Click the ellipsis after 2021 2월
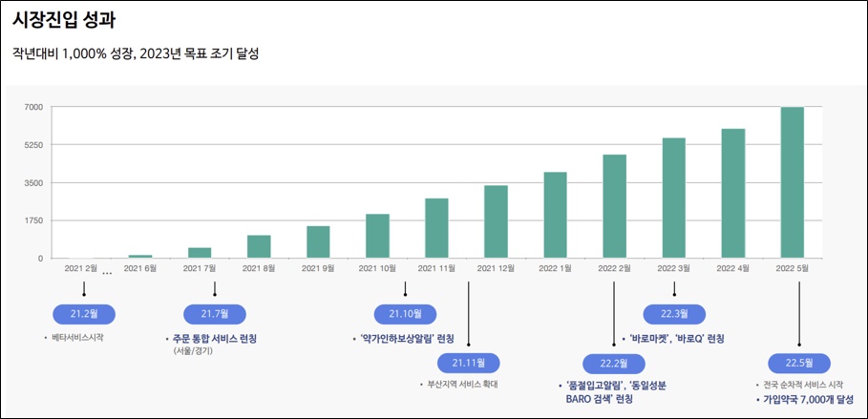This screenshot has width=868, height=419. (107, 273)
